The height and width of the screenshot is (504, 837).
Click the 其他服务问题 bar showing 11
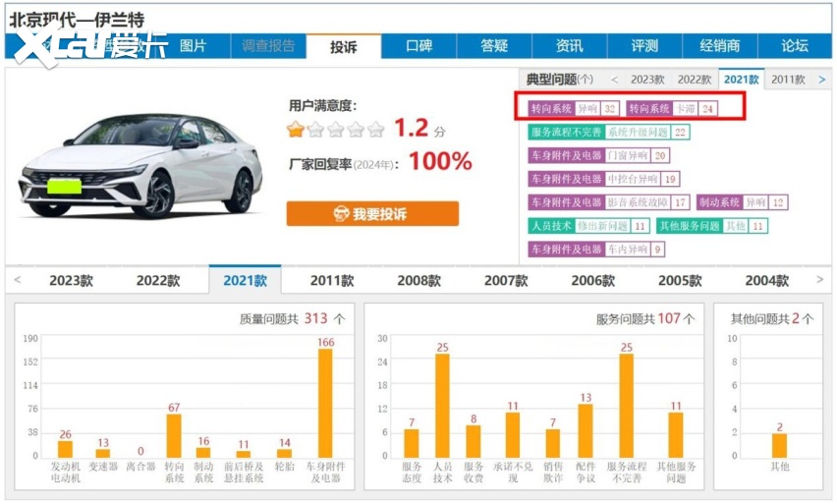pos(676,434)
